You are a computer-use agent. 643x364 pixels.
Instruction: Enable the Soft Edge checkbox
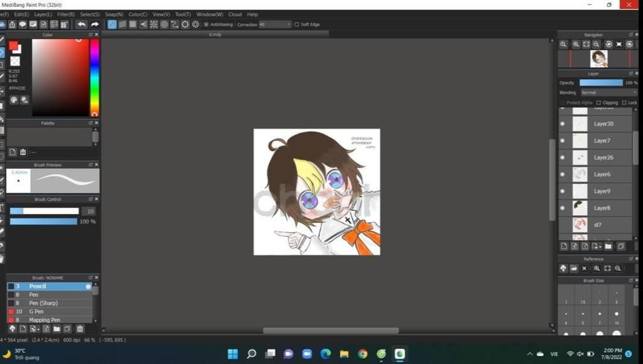coord(297,24)
